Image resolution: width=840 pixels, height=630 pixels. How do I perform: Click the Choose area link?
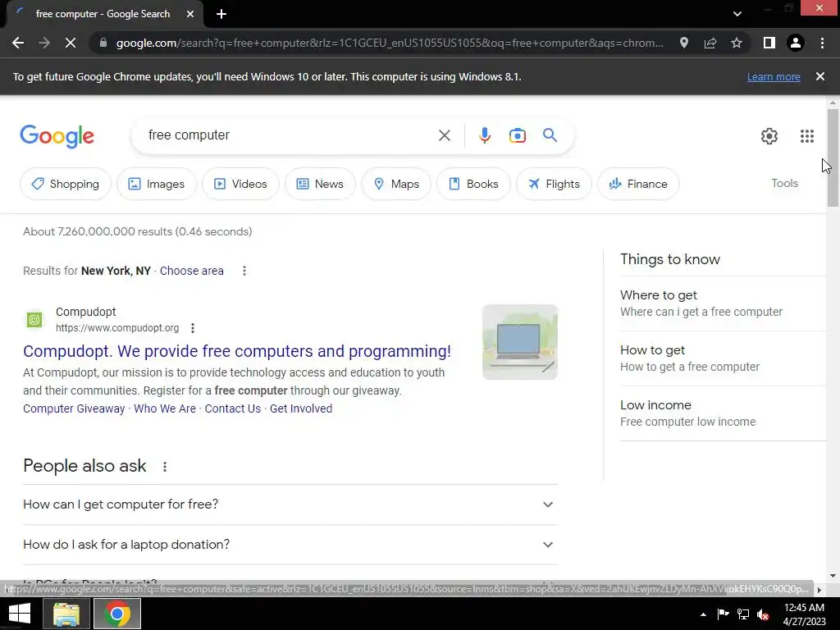tap(191, 271)
